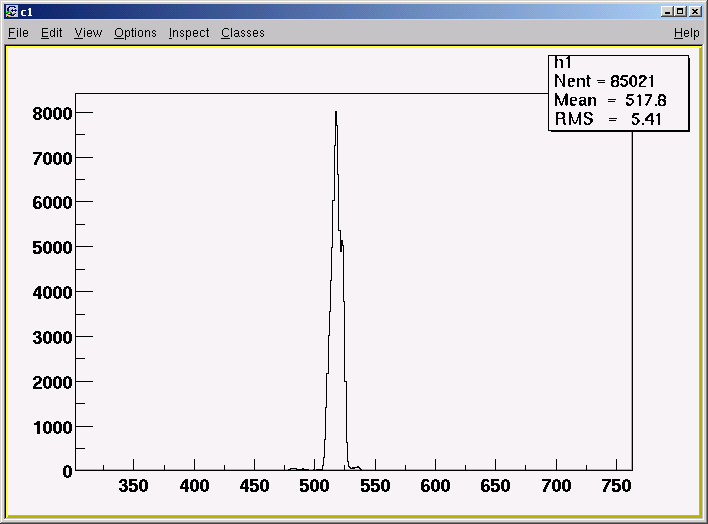Open the File menu

tap(19, 33)
